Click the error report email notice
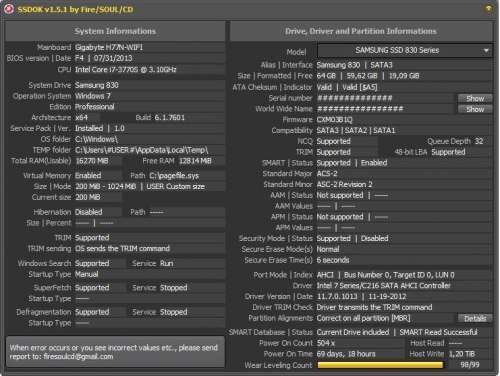The height and width of the screenshot is (376, 500). [x=115, y=352]
